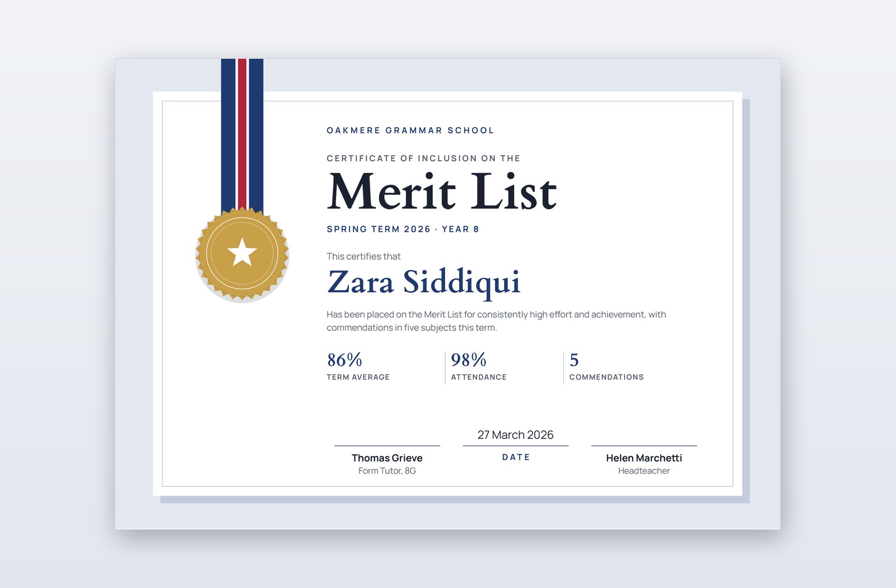Click the signatory name 'Helen Marchetti'
The width and height of the screenshot is (896, 588).
click(x=644, y=458)
